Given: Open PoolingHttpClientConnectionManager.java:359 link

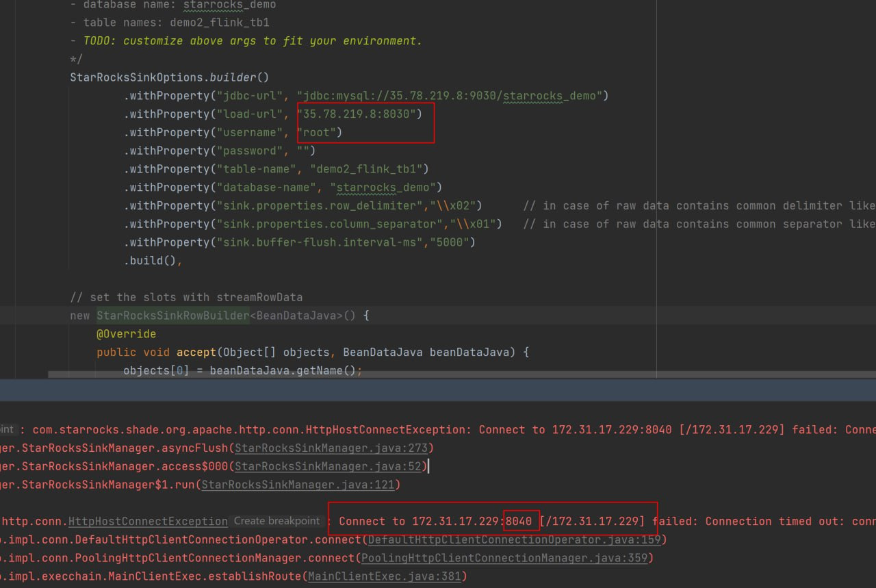Looking at the screenshot, I should pyautogui.click(x=504, y=558).
